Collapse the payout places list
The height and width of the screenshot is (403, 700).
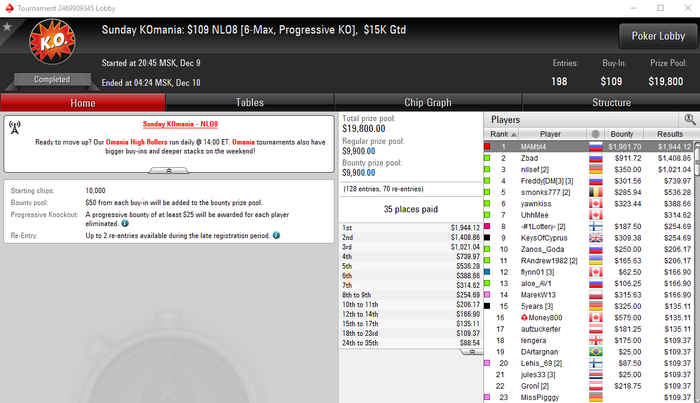click(x=471, y=352)
